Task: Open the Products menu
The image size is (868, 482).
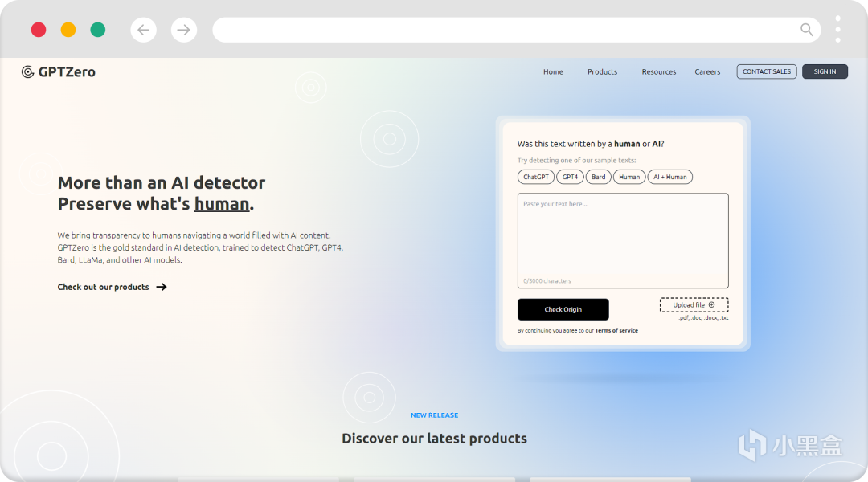Action: [602, 72]
